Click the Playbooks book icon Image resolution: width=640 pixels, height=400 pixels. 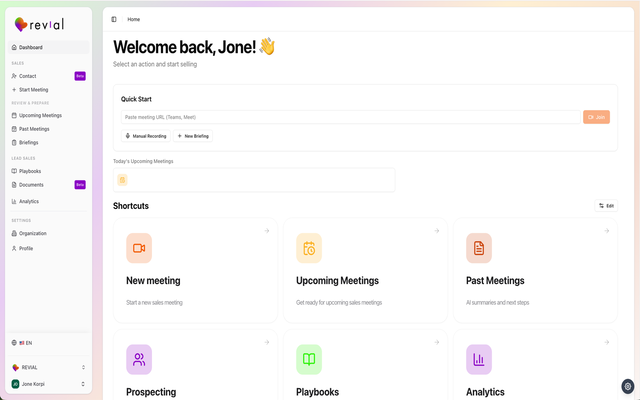pos(309,360)
